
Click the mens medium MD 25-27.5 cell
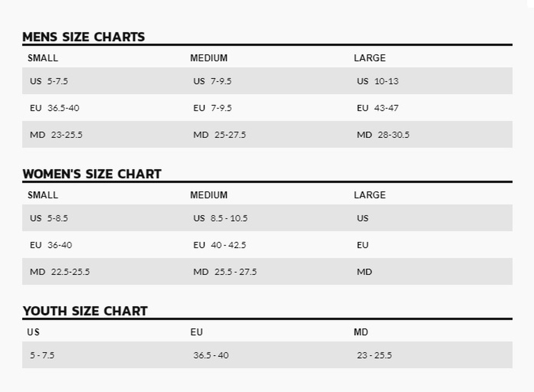219,135
